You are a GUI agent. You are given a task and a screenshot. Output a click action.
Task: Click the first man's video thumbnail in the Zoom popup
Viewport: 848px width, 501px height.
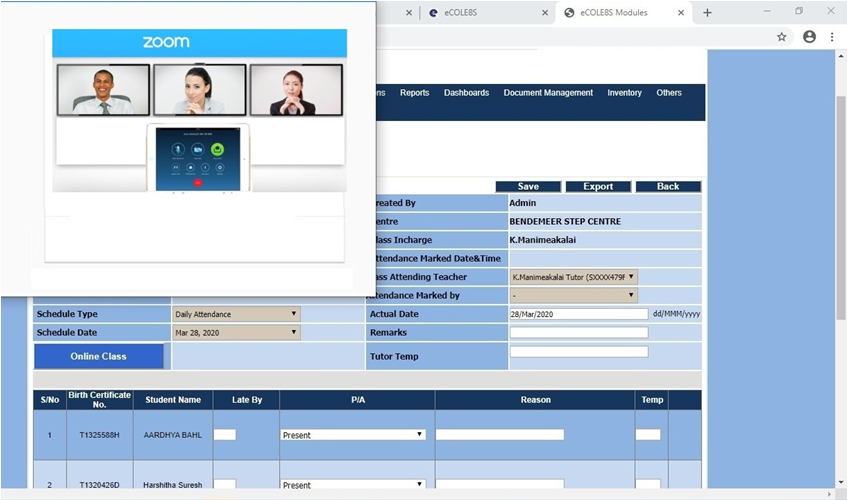click(x=103, y=90)
